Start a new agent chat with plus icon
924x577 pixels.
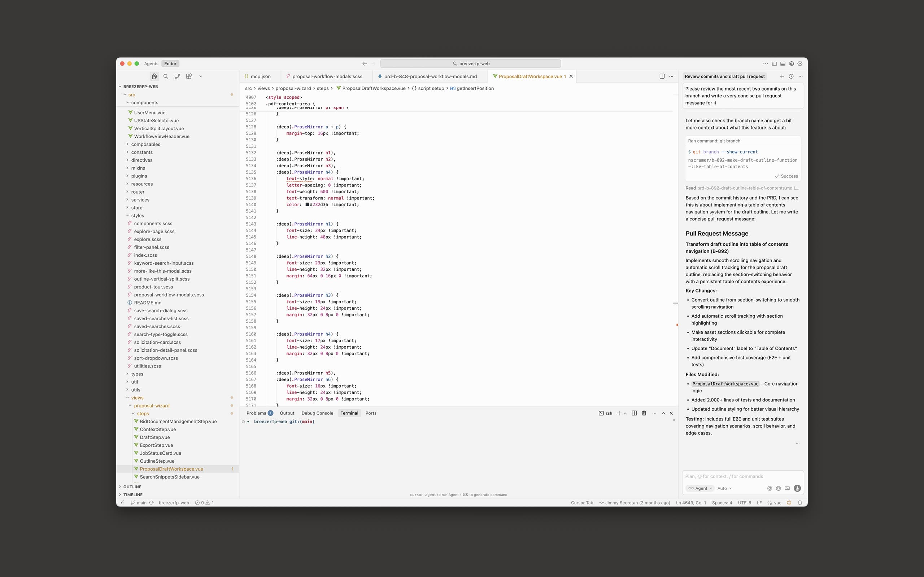(781, 76)
